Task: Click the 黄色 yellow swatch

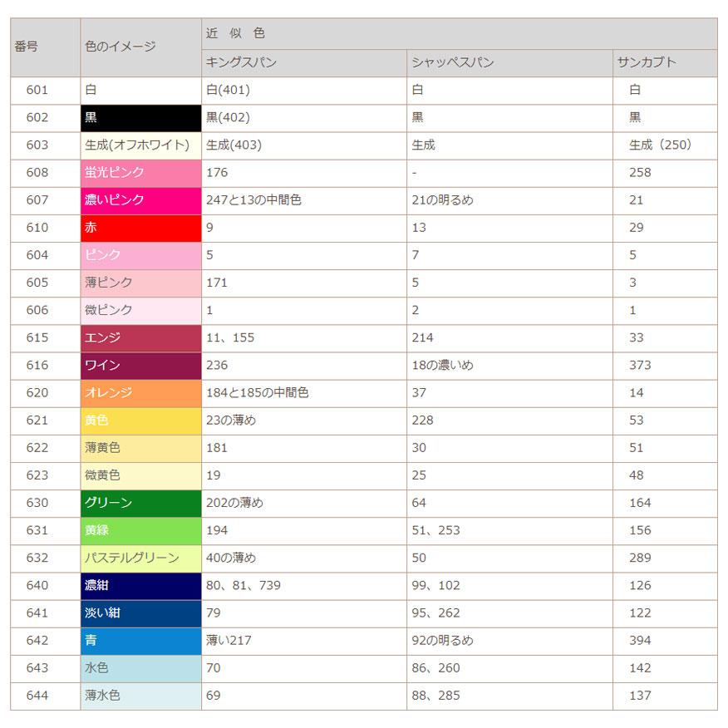Action: [x=140, y=420]
